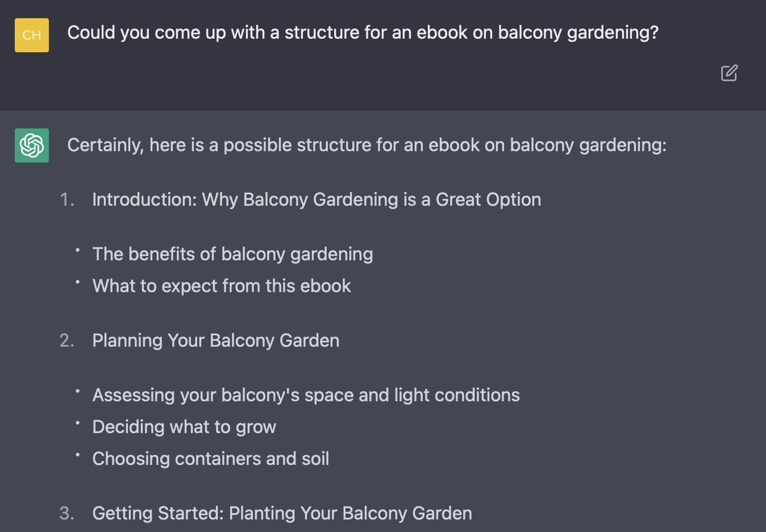Click the list number 3 marker

tap(67, 513)
